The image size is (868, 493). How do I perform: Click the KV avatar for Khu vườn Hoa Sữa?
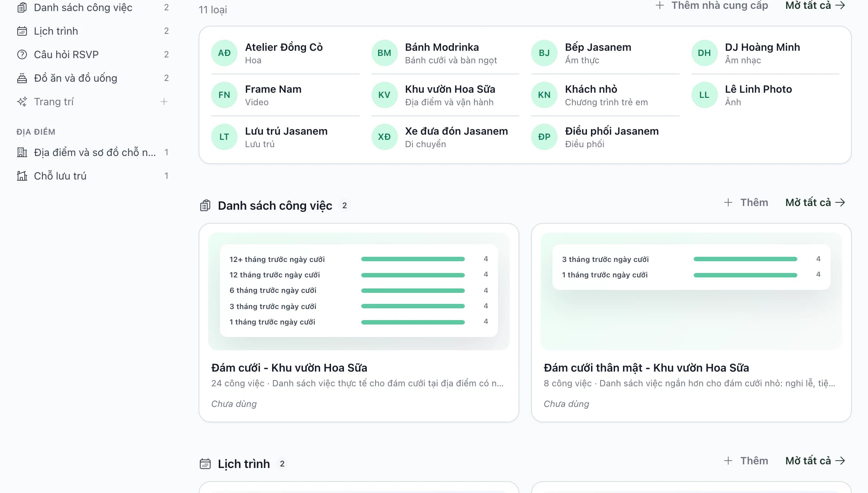coord(384,95)
